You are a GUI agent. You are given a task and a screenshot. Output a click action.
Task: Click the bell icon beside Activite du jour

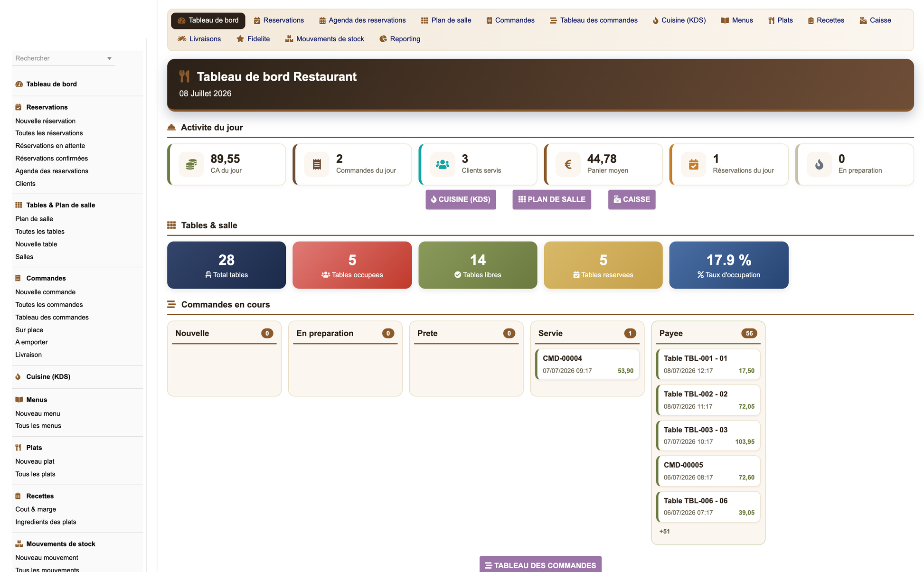tap(171, 127)
